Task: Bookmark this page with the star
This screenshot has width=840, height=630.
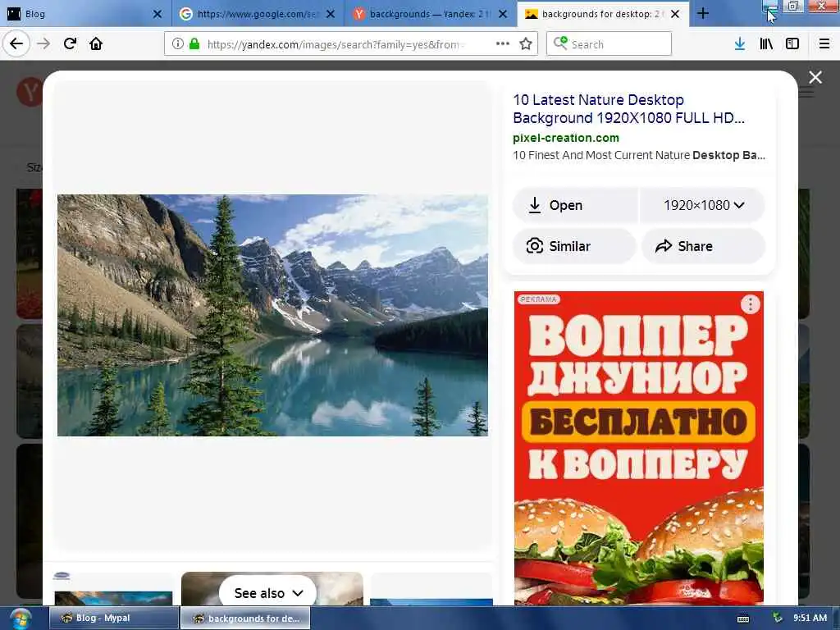Action: 526,43
